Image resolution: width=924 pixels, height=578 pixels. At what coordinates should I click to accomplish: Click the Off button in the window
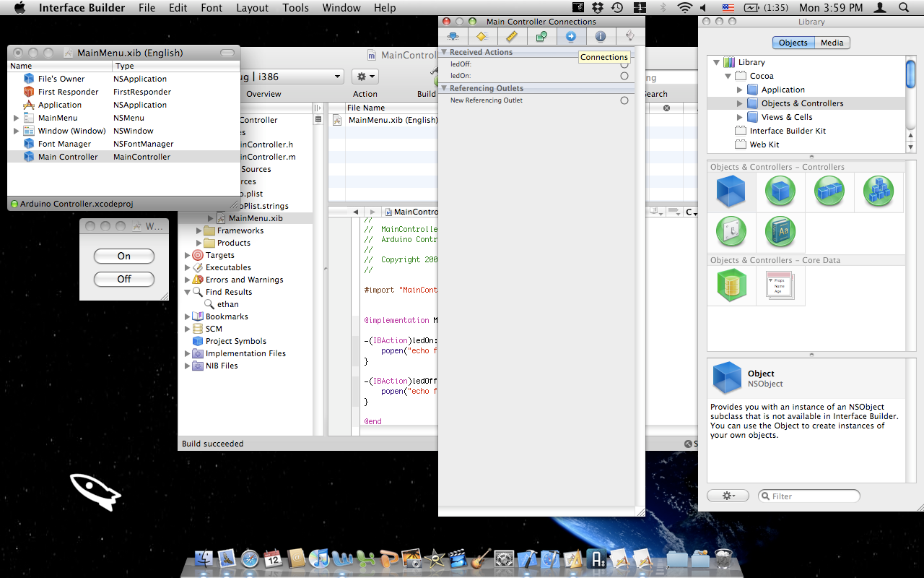point(124,279)
